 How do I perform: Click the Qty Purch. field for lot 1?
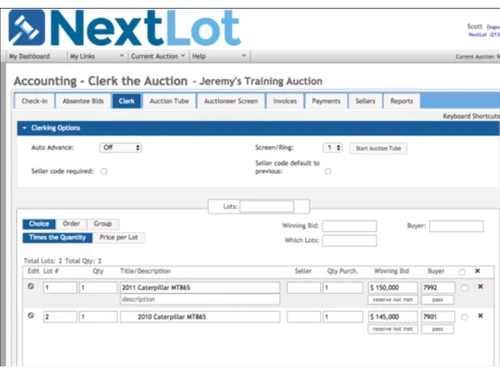[343, 288]
